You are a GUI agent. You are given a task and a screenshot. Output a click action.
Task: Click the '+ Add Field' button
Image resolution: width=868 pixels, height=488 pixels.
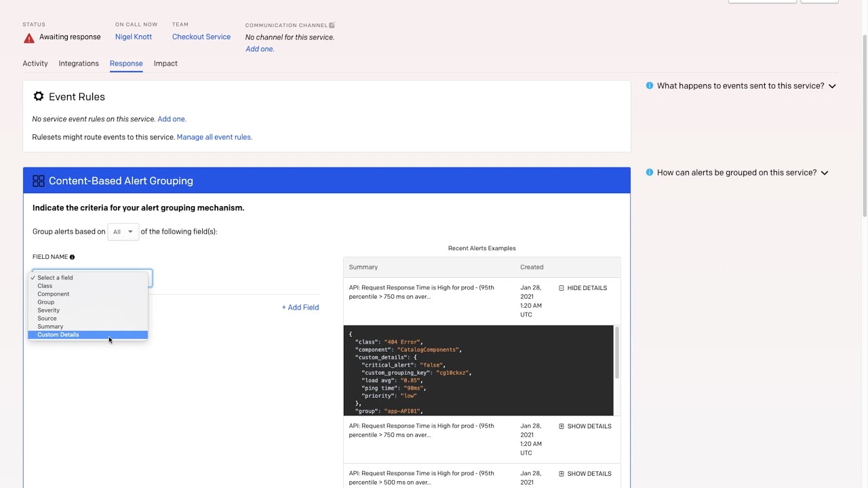click(x=300, y=308)
